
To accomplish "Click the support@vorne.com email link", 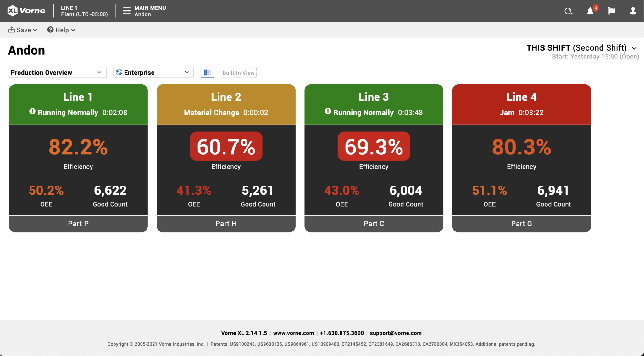I will pyautogui.click(x=396, y=333).
